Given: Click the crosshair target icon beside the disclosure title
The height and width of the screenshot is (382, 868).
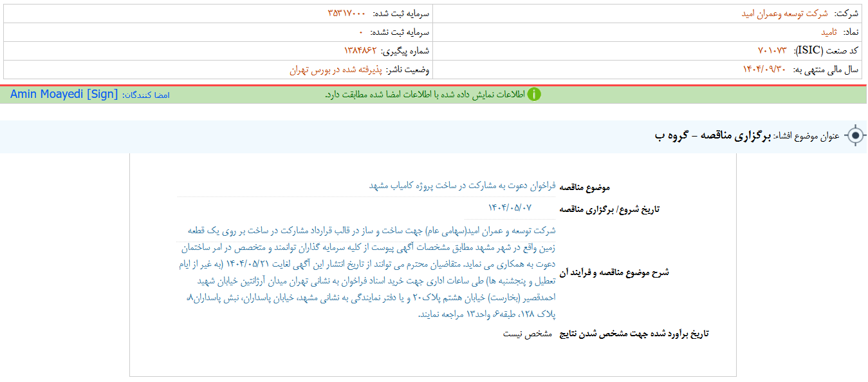Looking at the screenshot, I should [855, 134].
